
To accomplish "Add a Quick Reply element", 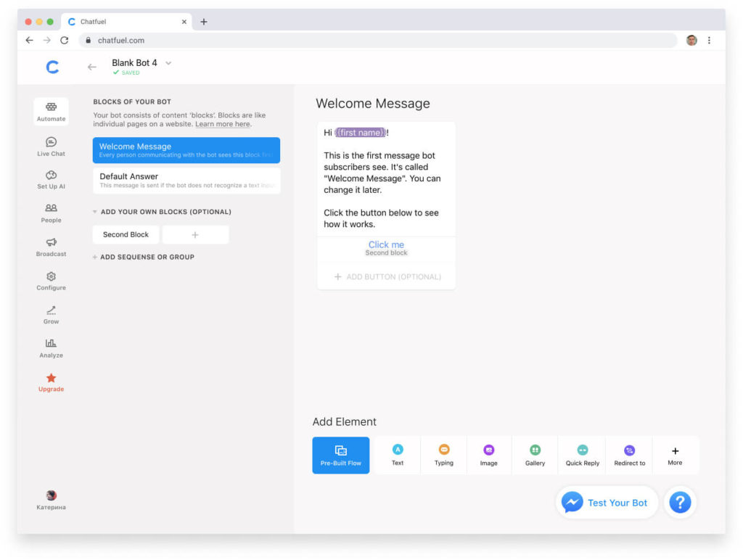I will (583, 456).
